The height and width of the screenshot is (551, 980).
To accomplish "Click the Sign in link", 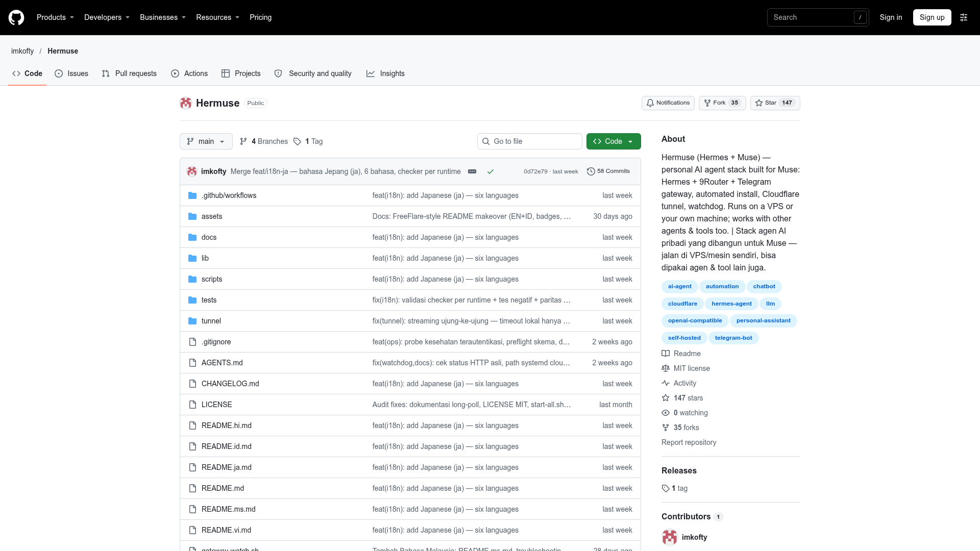I will click(891, 17).
